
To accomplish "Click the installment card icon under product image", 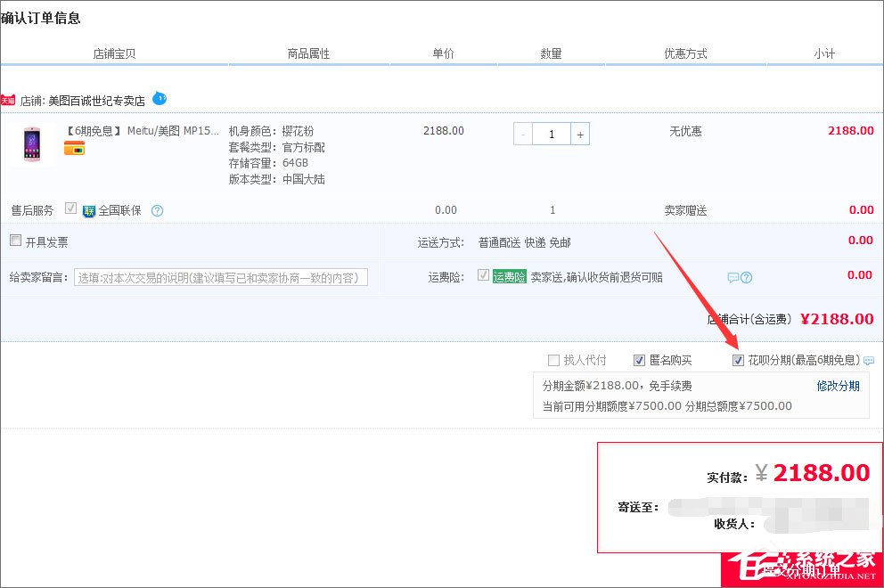I will point(74,148).
